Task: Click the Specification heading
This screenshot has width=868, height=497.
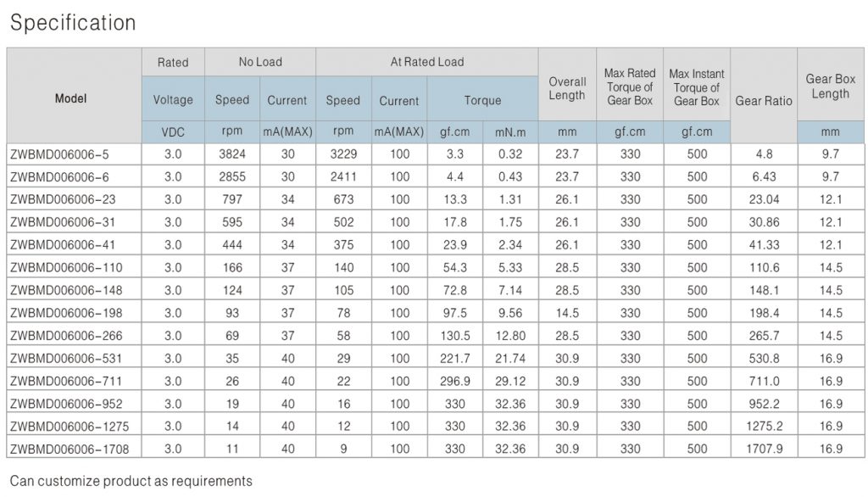Action: click(73, 23)
